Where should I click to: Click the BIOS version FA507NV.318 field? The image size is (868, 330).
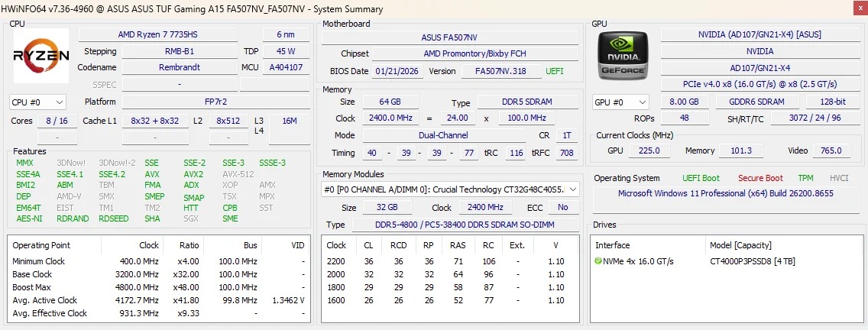point(501,72)
